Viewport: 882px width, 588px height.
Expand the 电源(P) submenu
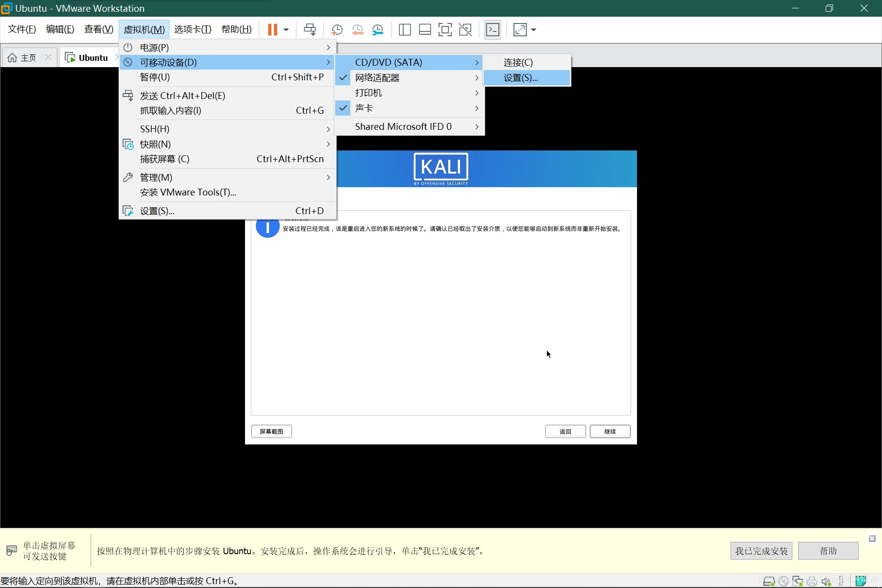(228, 48)
